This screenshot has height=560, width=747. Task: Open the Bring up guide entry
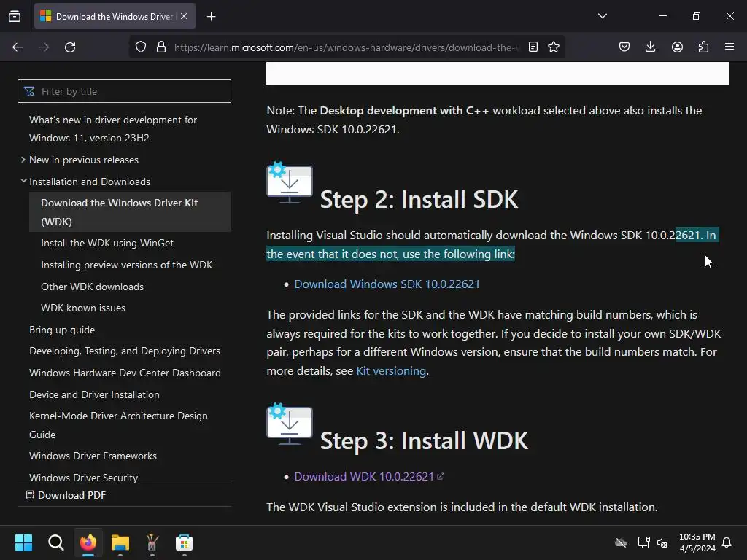coord(62,330)
